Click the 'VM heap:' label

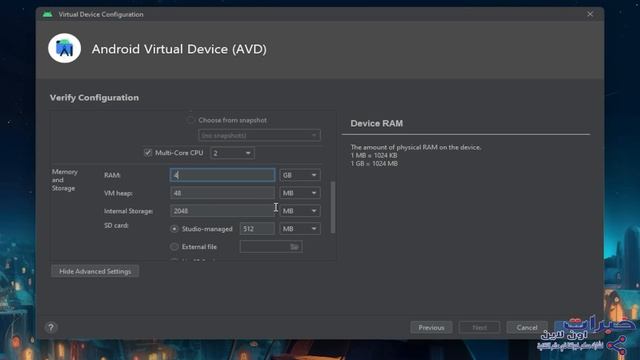tap(118, 193)
